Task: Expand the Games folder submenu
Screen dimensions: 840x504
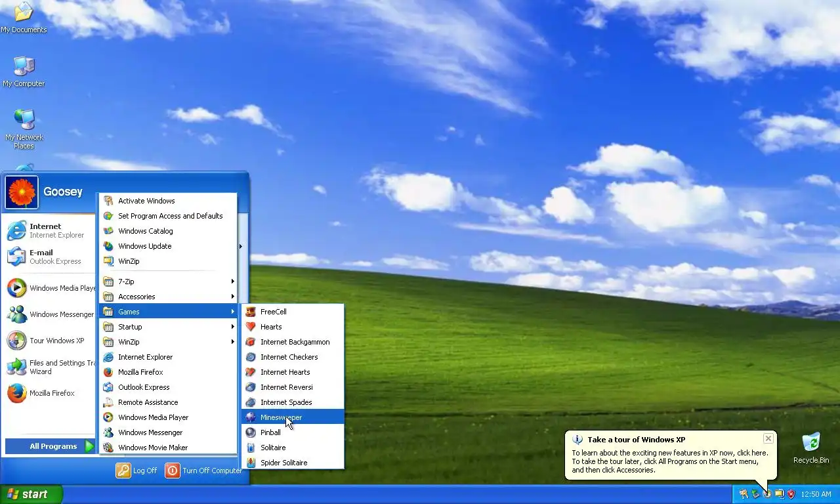Action: click(x=168, y=312)
